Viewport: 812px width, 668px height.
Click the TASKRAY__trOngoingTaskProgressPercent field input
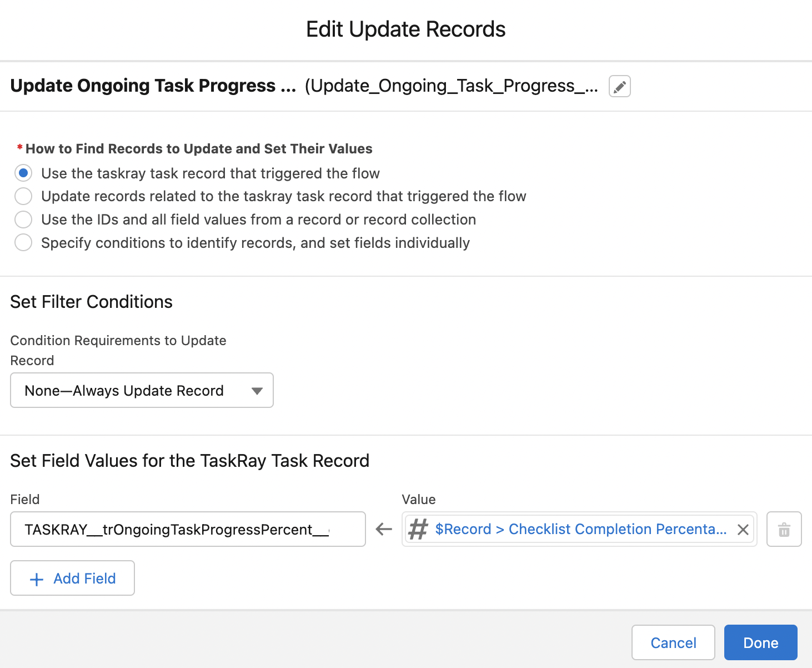click(x=188, y=529)
